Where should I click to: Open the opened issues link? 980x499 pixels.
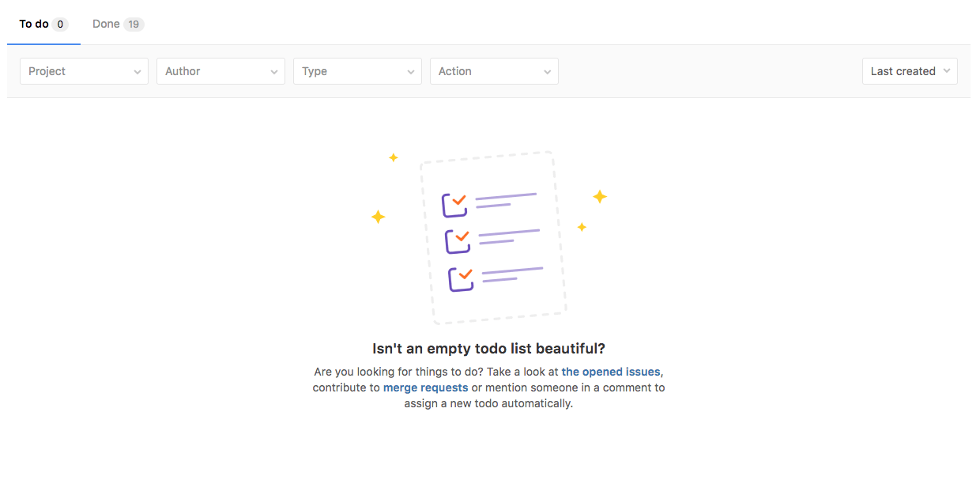(x=611, y=372)
